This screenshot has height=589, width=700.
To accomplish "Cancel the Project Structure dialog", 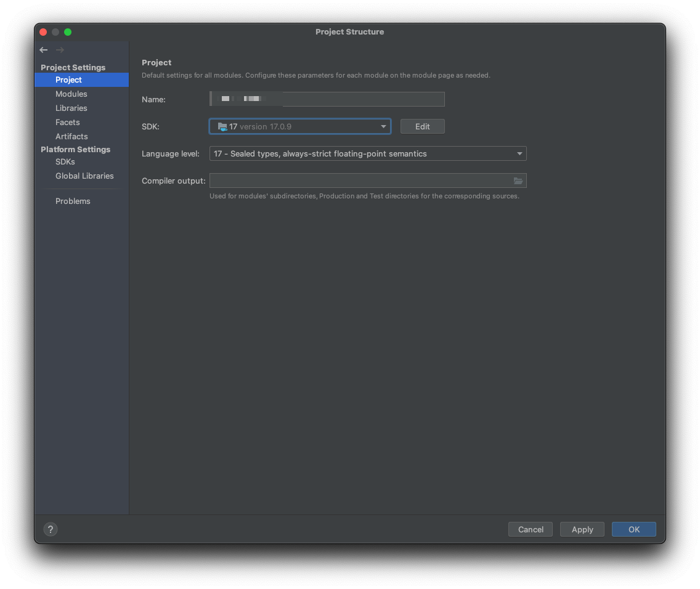I will pos(531,529).
